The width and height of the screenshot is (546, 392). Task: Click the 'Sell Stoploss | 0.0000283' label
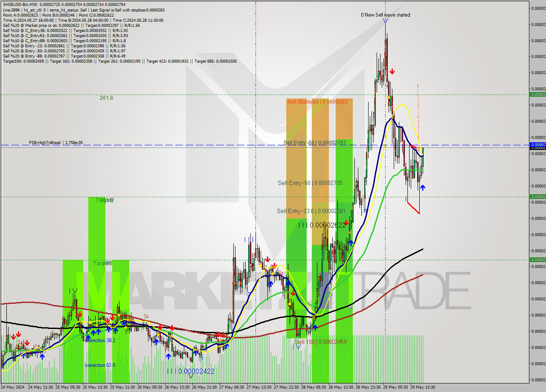tap(317, 101)
